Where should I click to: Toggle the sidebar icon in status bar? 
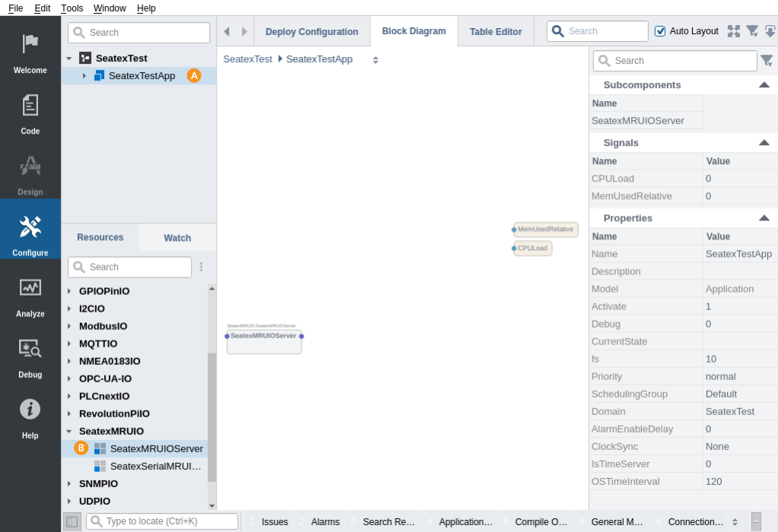pos(72,521)
